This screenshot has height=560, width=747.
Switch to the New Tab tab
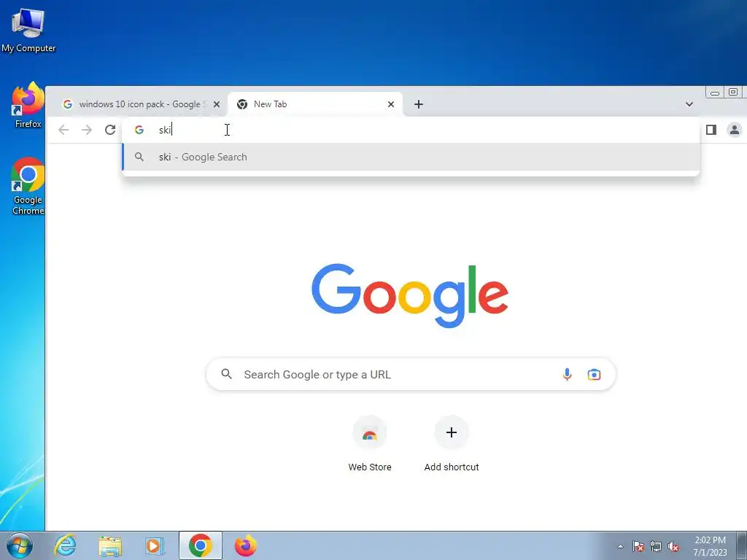click(315, 104)
